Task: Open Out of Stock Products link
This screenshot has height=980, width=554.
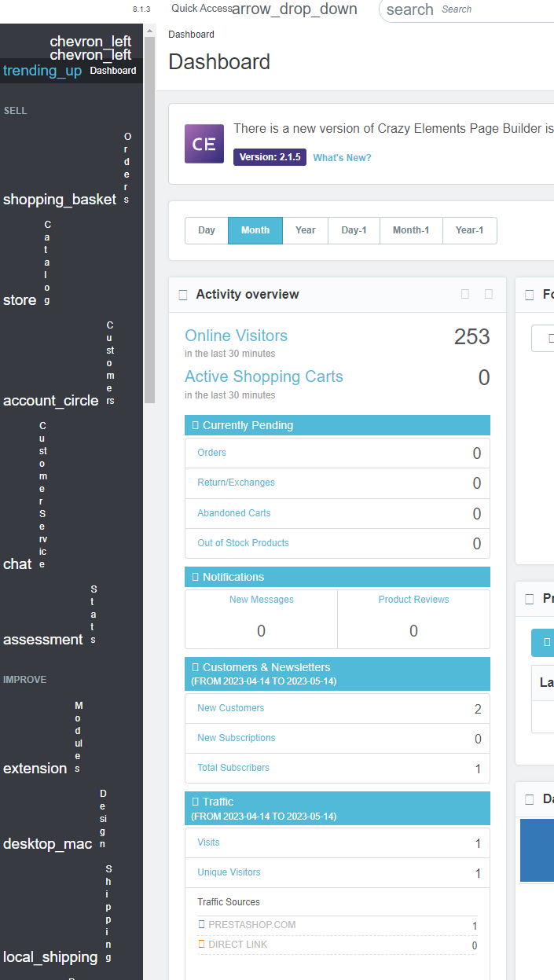Action: click(243, 543)
